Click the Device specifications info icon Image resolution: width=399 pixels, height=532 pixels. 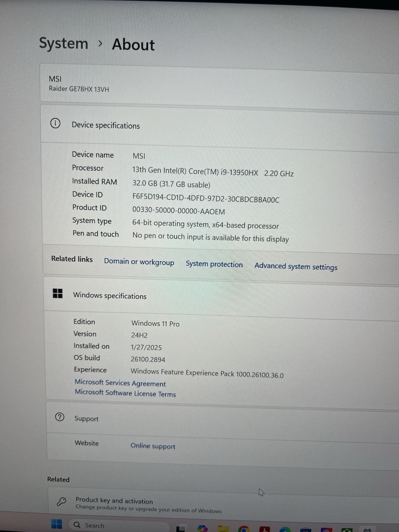tap(55, 123)
